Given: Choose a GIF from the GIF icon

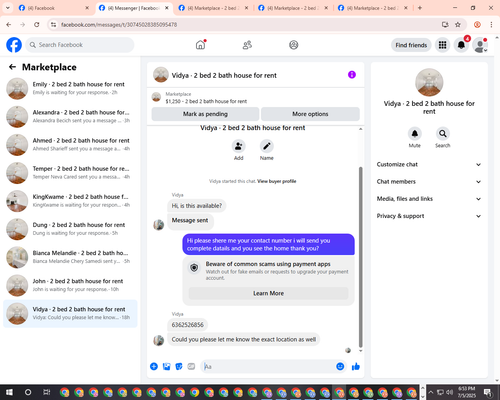Looking at the screenshot, I should click(x=191, y=367).
